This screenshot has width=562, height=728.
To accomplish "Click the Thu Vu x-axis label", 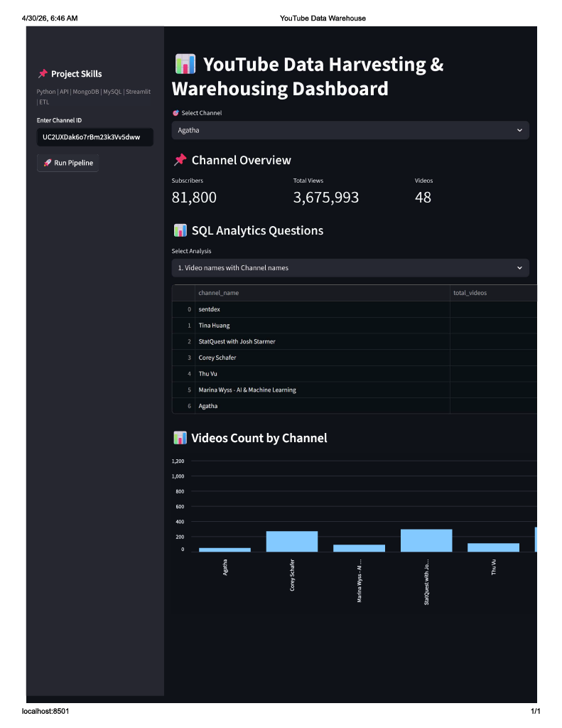I will [x=493, y=567].
